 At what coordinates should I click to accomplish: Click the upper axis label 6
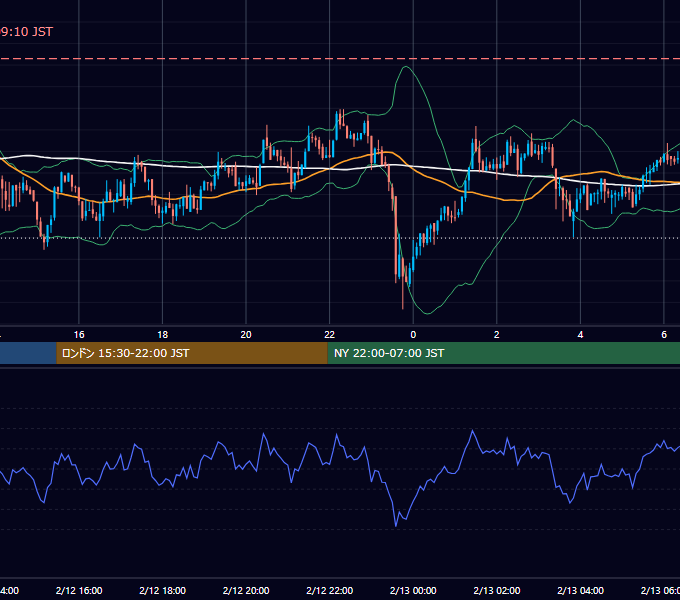click(664, 334)
